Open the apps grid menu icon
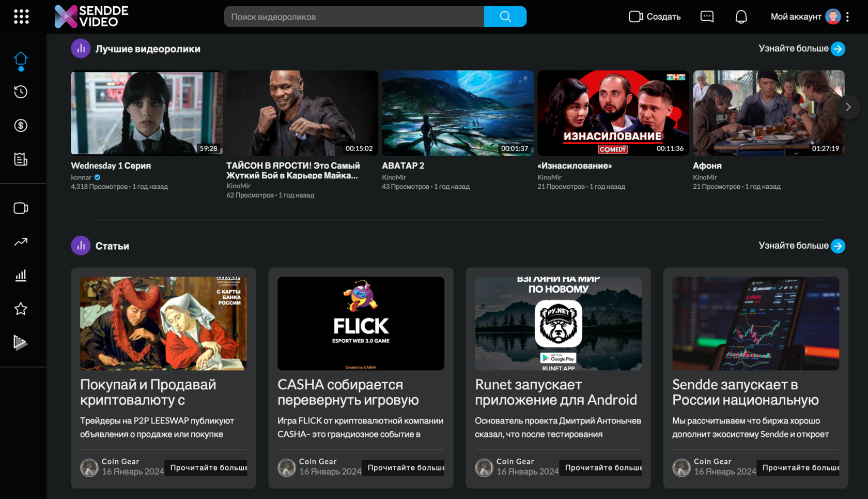Image resolution: width=868 pixels, height=499 pixels. tap(21, 17)
